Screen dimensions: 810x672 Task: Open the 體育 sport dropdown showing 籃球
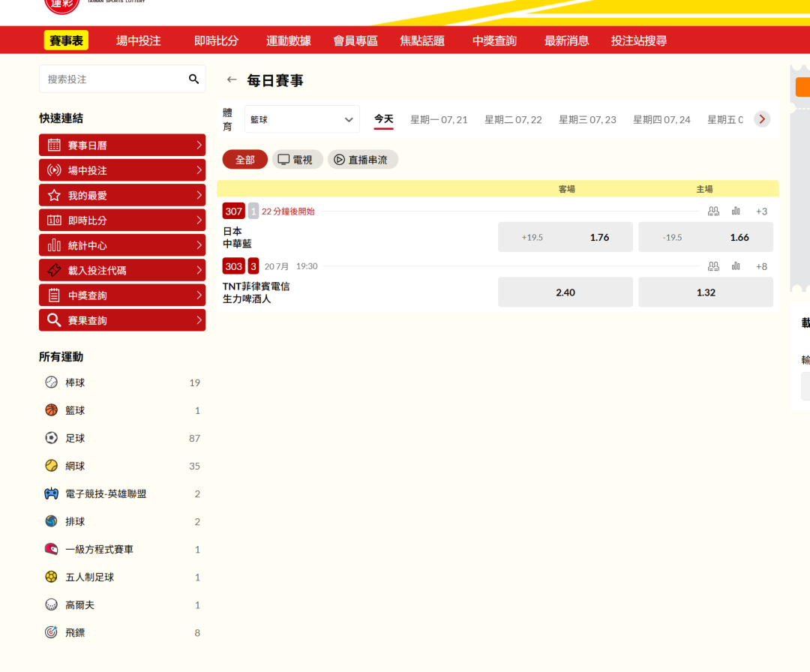[302, 119]
